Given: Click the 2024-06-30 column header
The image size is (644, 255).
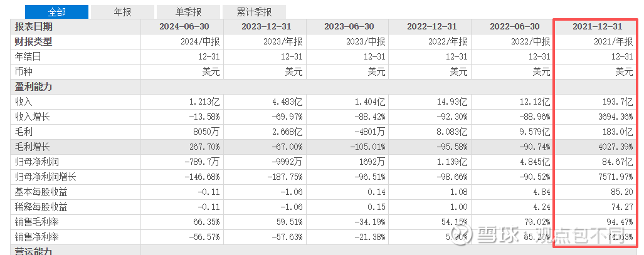Looking at the screenshot, I should click(x=182, y=27).
